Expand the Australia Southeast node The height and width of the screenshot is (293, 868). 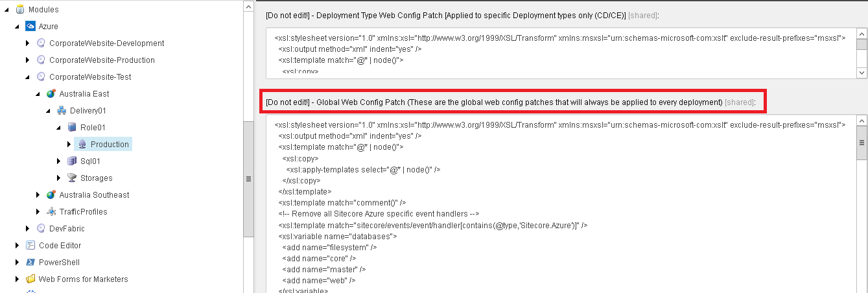point(38,195)
